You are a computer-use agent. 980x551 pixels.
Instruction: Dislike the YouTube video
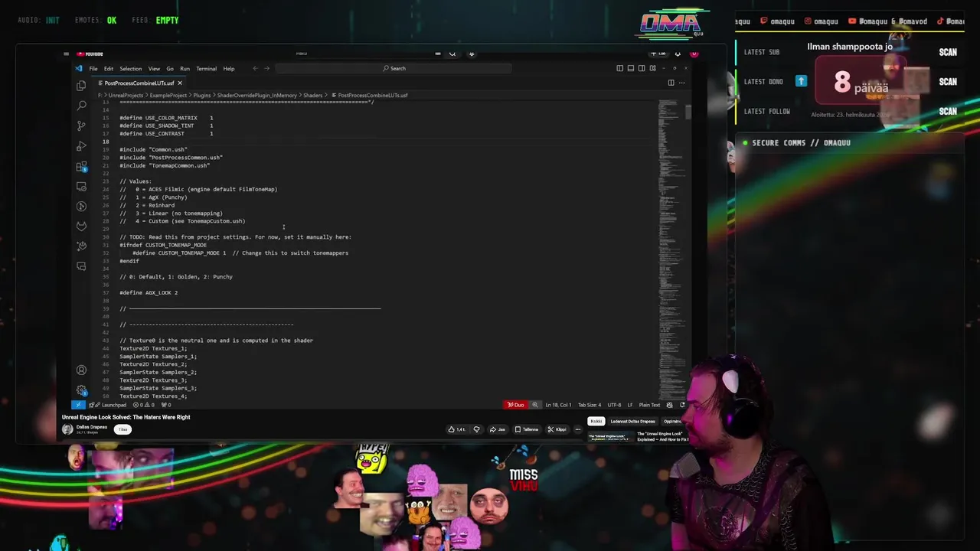point(476,429)
